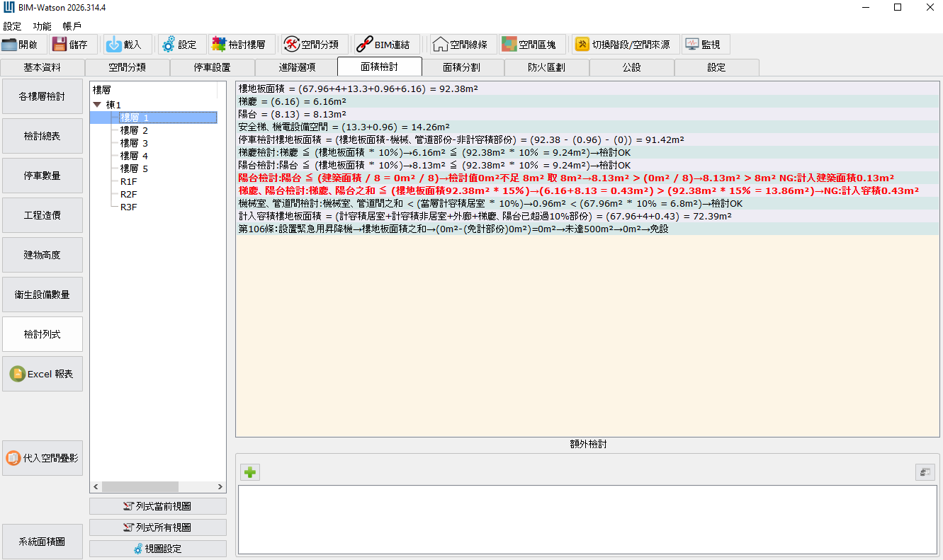Click the 樓地板面積 = 92.38m² line
Screen dimensions: 943x560
[588, 88]
